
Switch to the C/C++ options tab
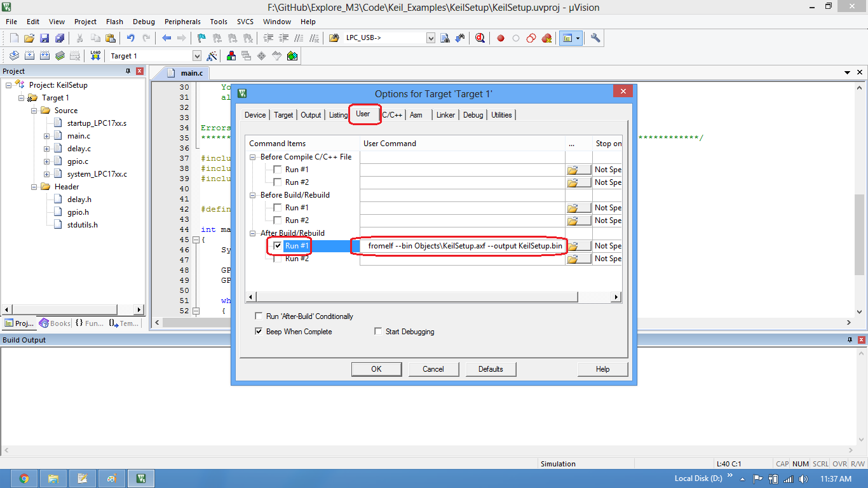[x=392, y=115]
